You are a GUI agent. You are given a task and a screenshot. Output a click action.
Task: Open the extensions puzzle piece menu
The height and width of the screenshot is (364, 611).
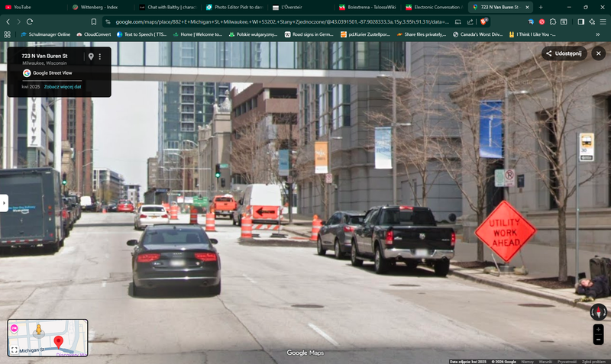coord(552,22)
